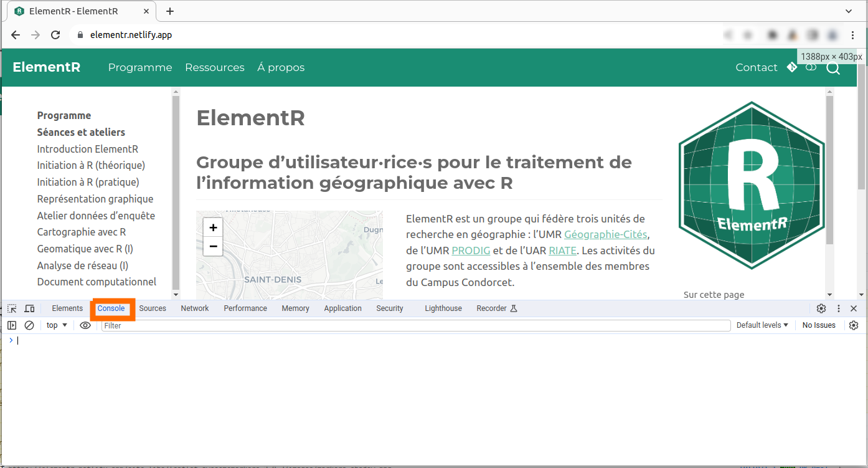This screenshot has height=468, width=868.
Task: Zoom in on the map with plus button
Action: pos(213,228)
